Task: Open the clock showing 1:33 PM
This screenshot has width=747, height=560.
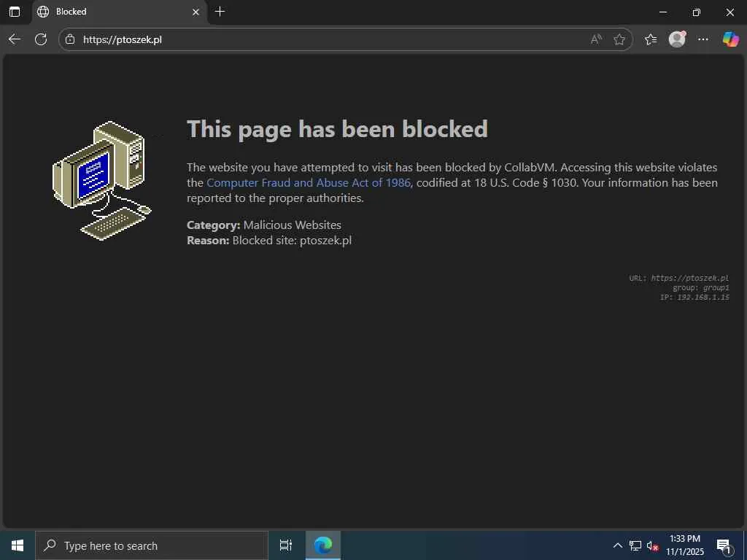Action: [684, 545]
